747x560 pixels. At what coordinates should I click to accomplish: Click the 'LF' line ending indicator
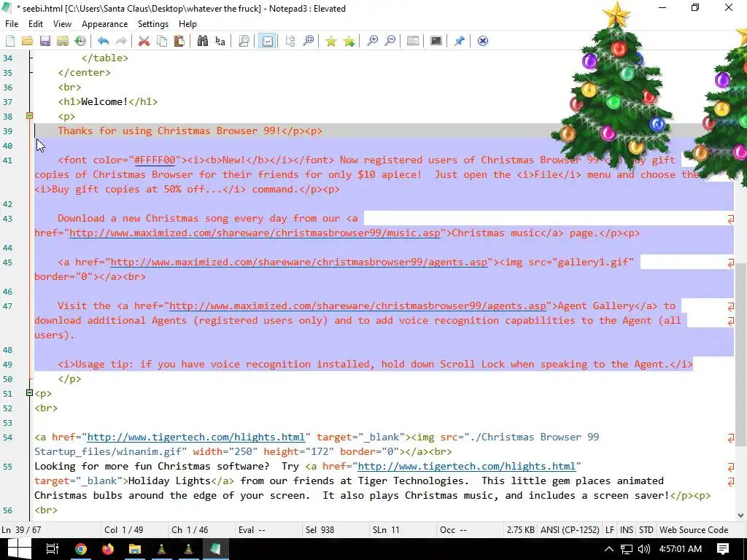610,530
